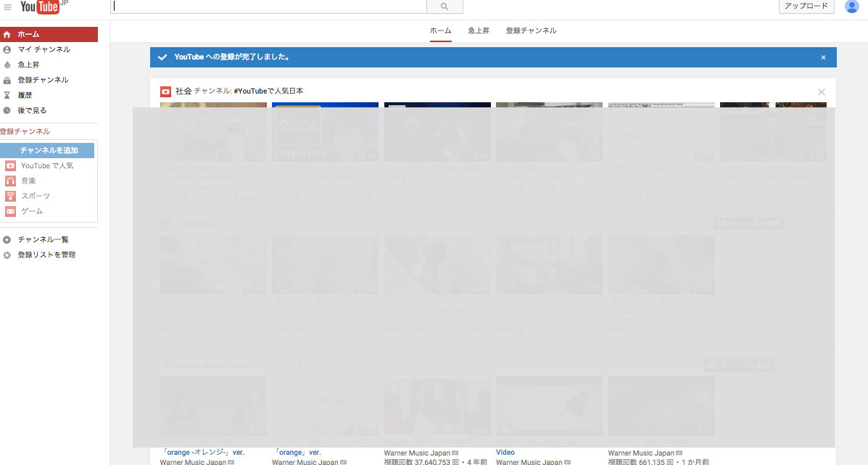This screenshot has width=868, height=465.
Task: Open the hamburger guide menu
Action: point(8,7)
